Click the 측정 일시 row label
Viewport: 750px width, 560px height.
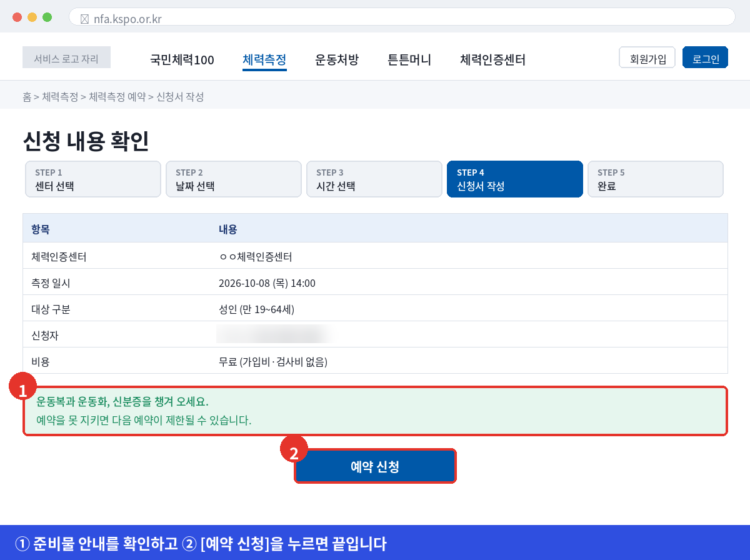(x=51, y=283)
